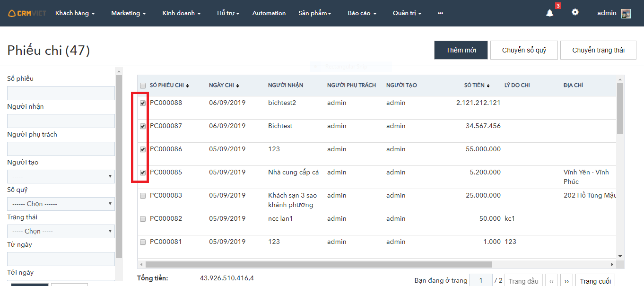Click the Chuyển sổ quỹ button
644x286 pixels.
[x=524, y=50]
